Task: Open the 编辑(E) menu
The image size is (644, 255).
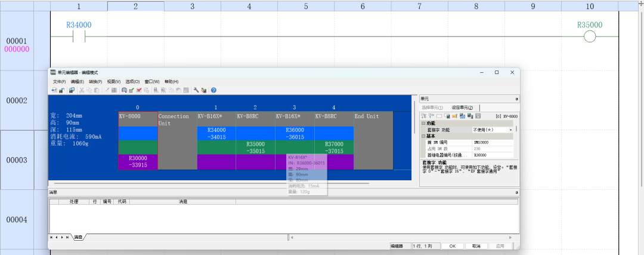Action: coord(77,81)
